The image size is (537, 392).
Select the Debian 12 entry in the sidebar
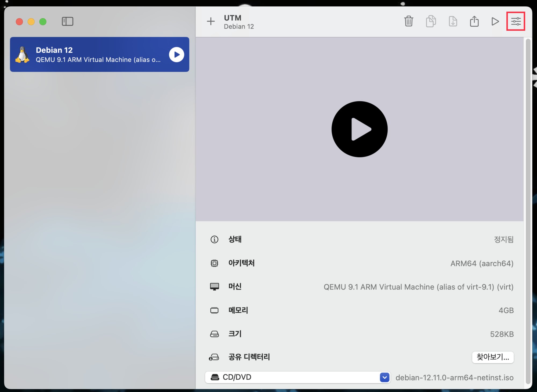coord(100,55)
